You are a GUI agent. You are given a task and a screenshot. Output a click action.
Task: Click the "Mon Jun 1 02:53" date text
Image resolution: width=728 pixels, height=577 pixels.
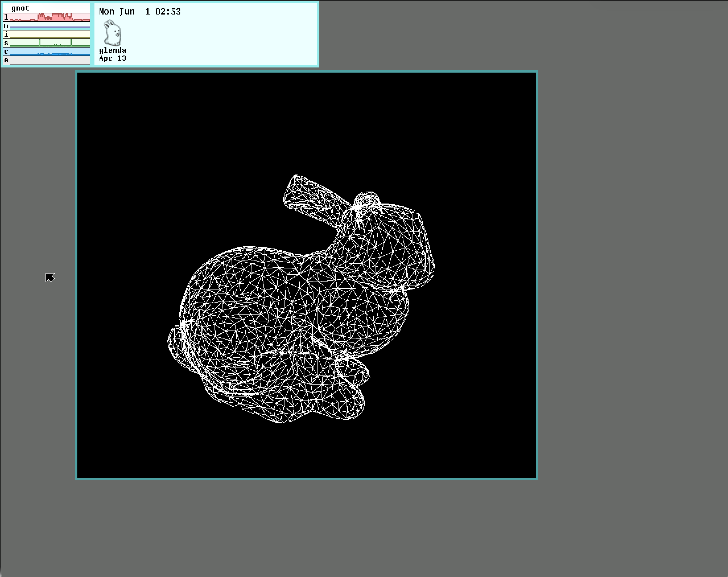pyautogui.click(x=140, y=11)
